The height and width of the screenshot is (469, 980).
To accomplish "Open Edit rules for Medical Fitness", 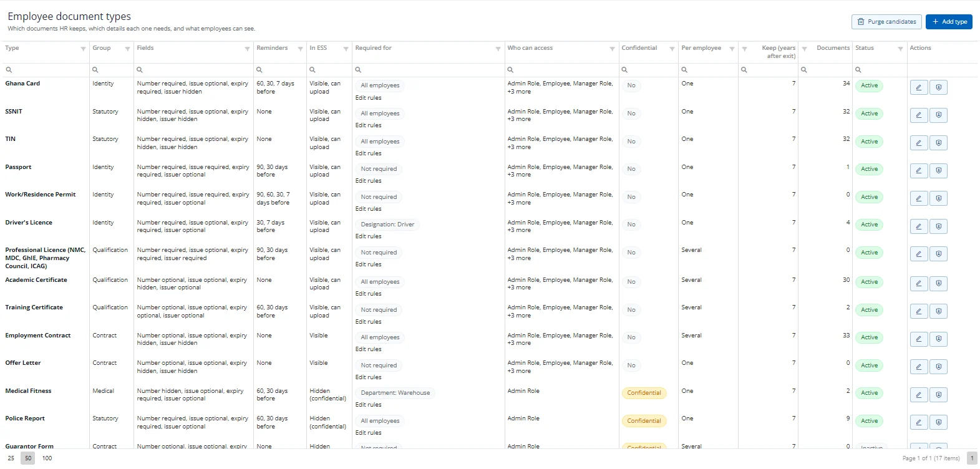I will click(x=368, y=405).
